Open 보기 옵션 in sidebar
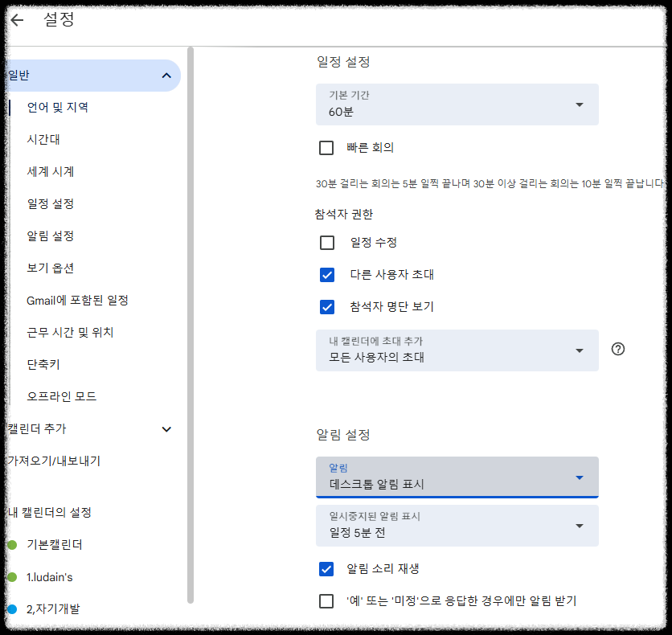The width and height of the screenshot is (672, 635). [51, 268]
